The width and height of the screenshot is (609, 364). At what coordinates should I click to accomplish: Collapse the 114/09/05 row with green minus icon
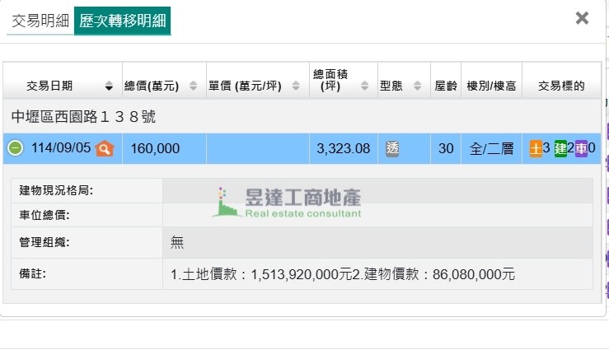click(x=15, y=148)
